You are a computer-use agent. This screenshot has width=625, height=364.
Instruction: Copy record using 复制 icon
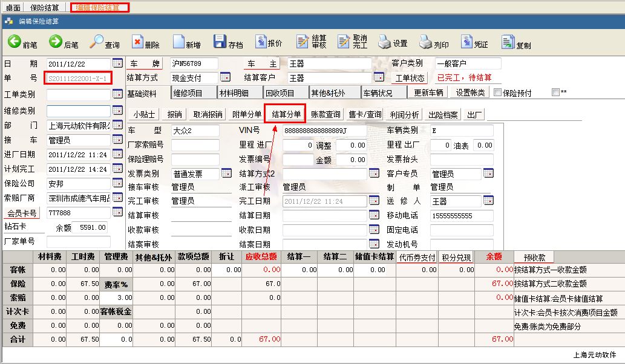[508, 42]
